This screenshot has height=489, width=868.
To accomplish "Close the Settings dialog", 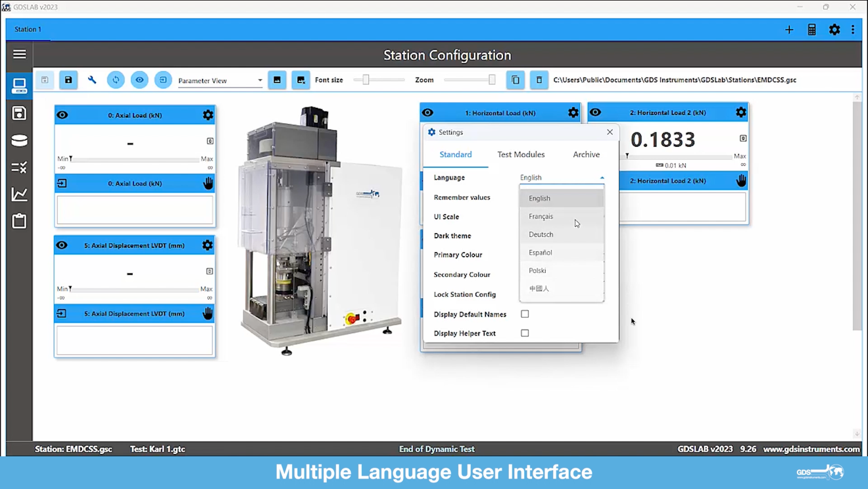I will click(610, 132).
